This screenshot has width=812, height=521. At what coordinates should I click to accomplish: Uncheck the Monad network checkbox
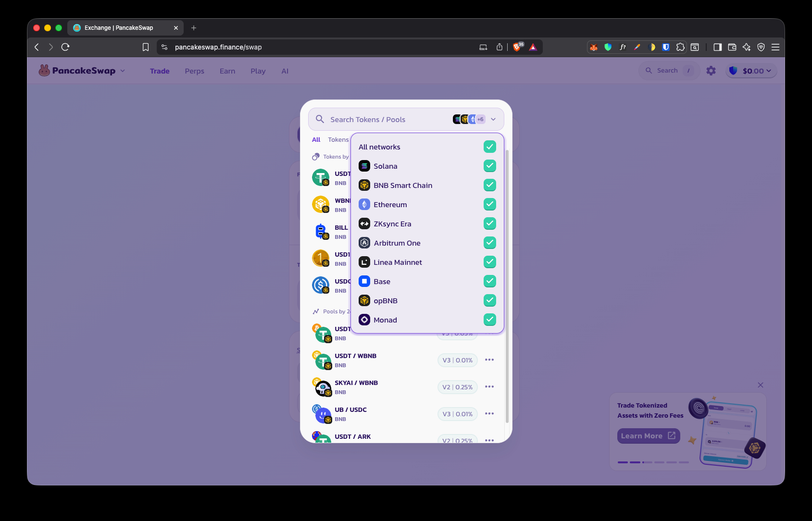pyautogui.click(x=489, y=320)
